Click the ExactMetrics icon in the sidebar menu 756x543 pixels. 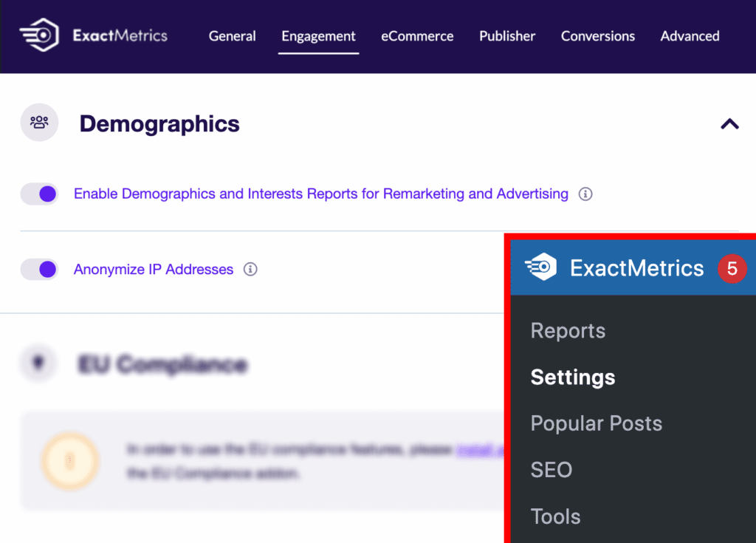(541, 267)
